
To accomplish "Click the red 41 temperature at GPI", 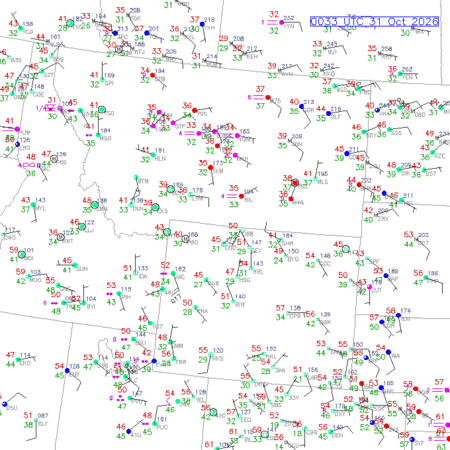I will (x=94, y=75).
